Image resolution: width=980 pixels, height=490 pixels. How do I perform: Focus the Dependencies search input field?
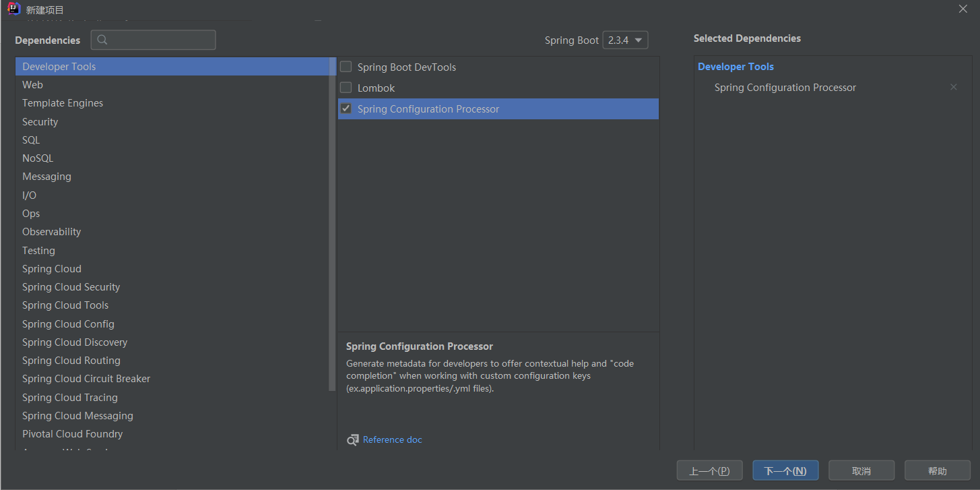[x=154, y=40]
